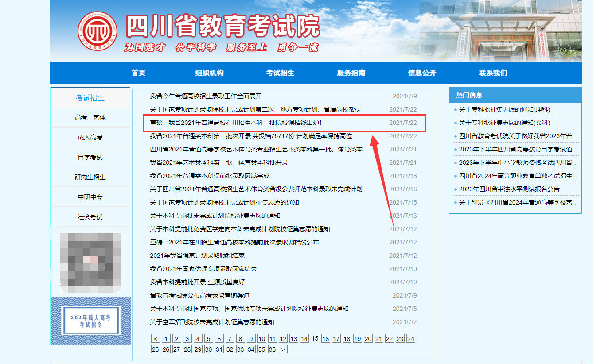Viewport: 593px width, 364px height.
Task: Open article 我省2021年普通类本科提前批录取圆满完成
Action: (x=210, y=176)
